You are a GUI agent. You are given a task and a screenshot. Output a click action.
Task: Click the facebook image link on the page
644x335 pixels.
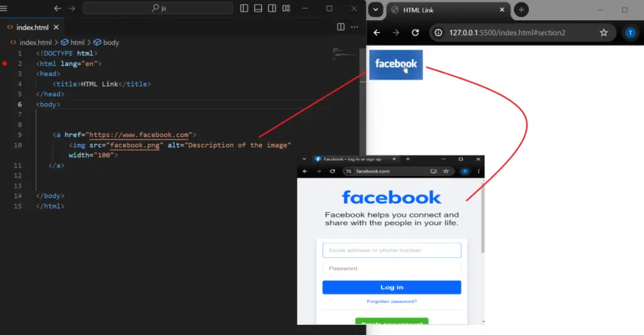(396, 65)
